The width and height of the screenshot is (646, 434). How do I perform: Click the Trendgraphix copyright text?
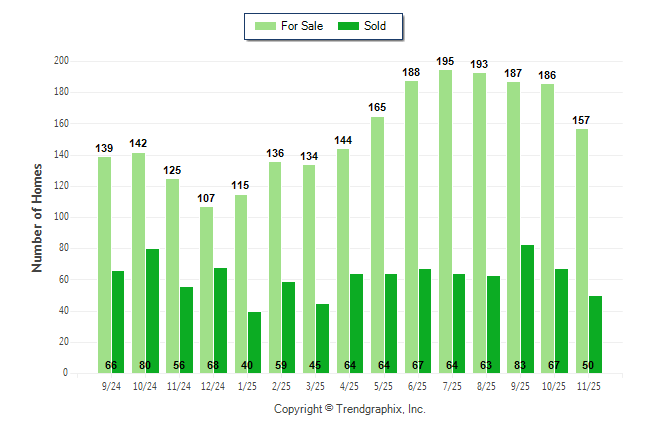coord(349,409)
